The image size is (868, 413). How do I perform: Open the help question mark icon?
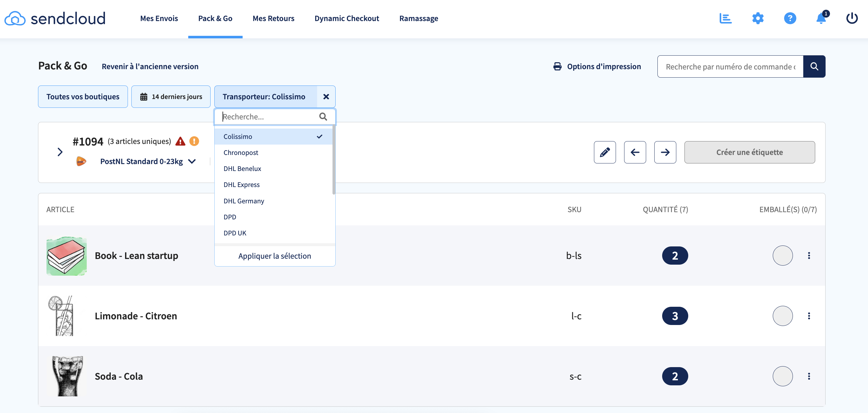790,18
